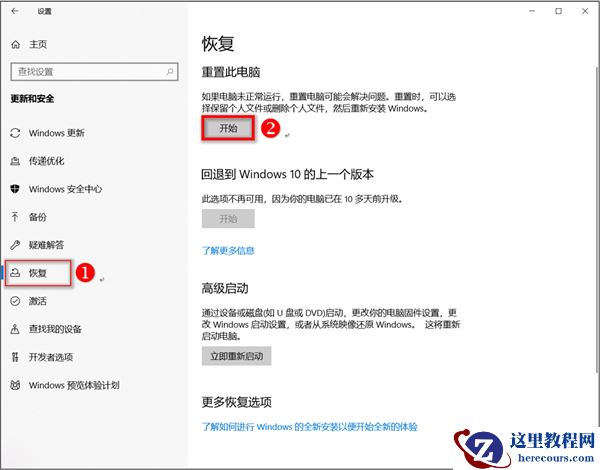
Task: Click the 传递优化 icon
Action: [x=15, y=161]
